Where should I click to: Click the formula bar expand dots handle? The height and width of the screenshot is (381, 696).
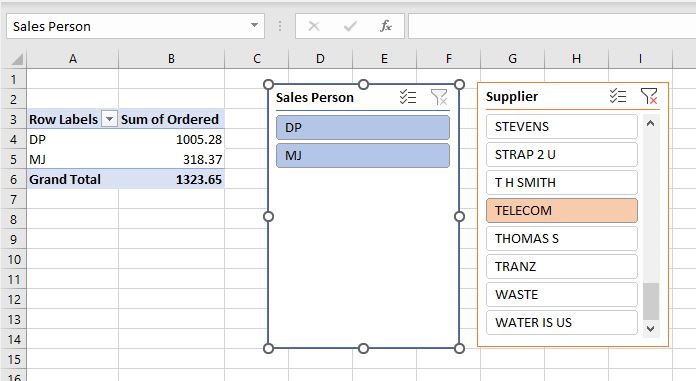click(280, 26)
